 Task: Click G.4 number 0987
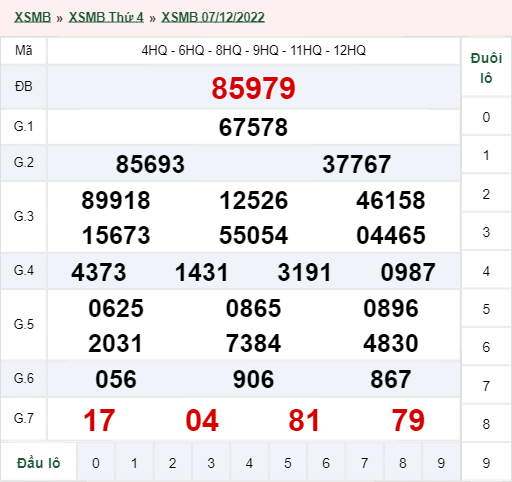408,272
